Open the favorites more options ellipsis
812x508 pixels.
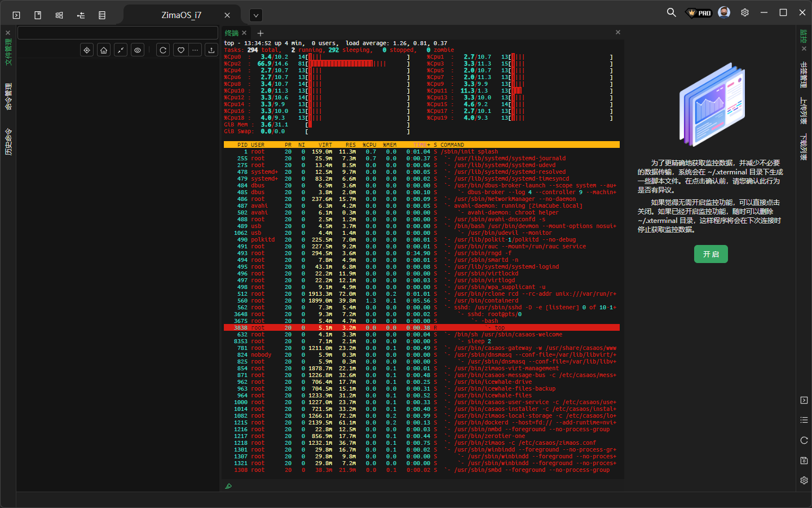pyautogui.click(x=195, y=50)
